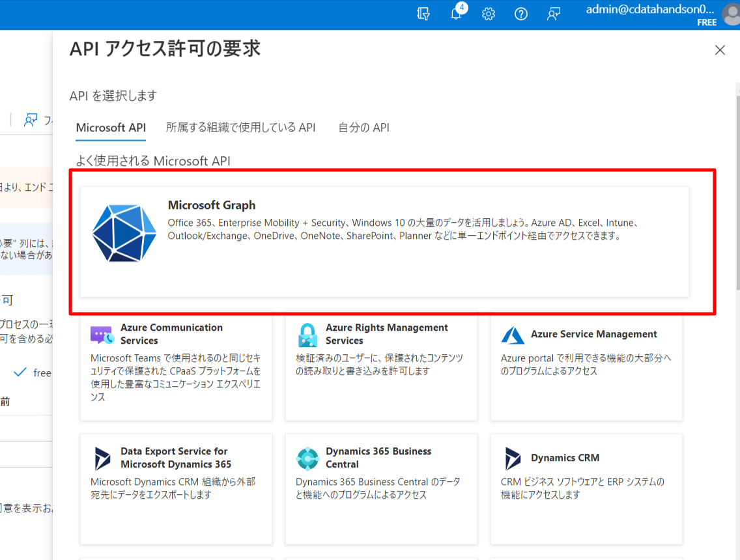Open the help question mark icon
Image resolution: width=740 pixels, height=560 pixels.
(x=521, y=14)
